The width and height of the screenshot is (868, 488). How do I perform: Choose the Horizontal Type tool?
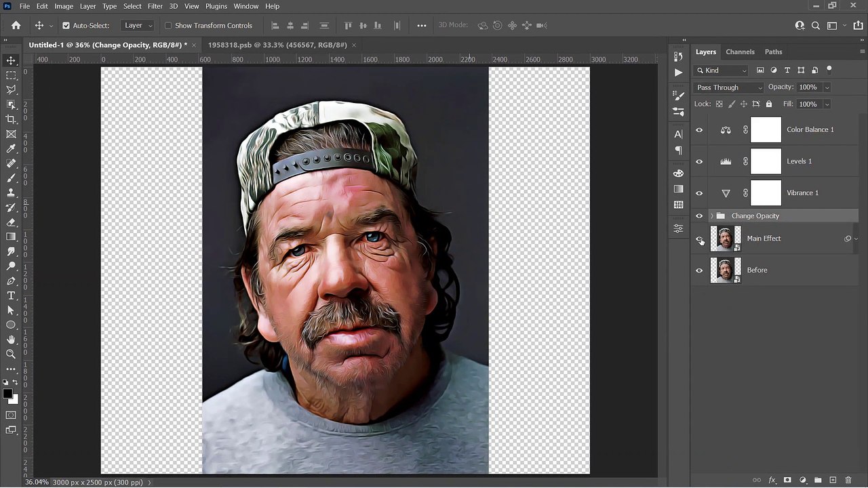coord(11,296)
